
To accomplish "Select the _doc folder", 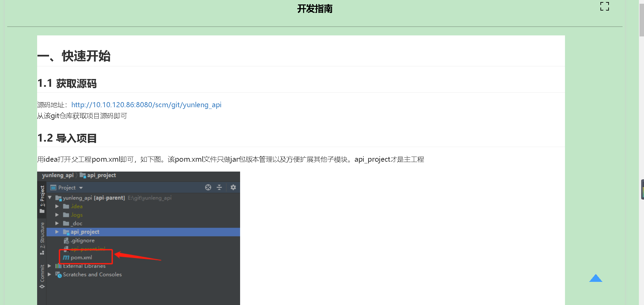I will coord(77,223).
